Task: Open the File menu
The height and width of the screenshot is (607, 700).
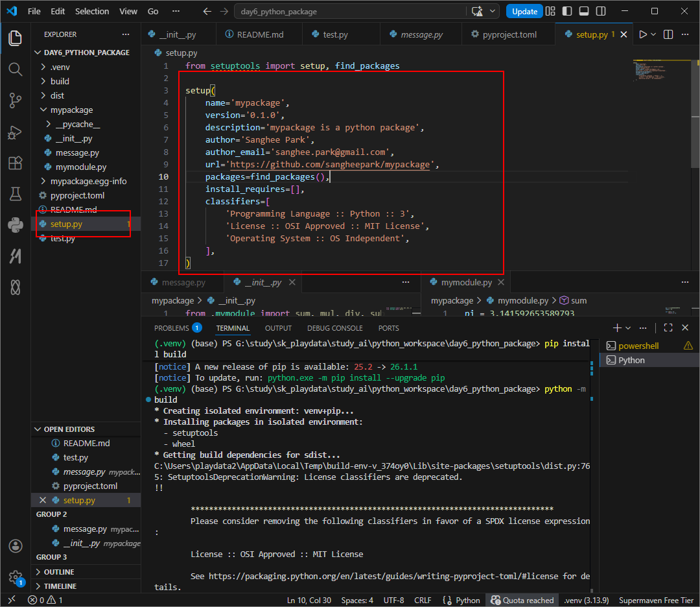Action: [34, 11]
